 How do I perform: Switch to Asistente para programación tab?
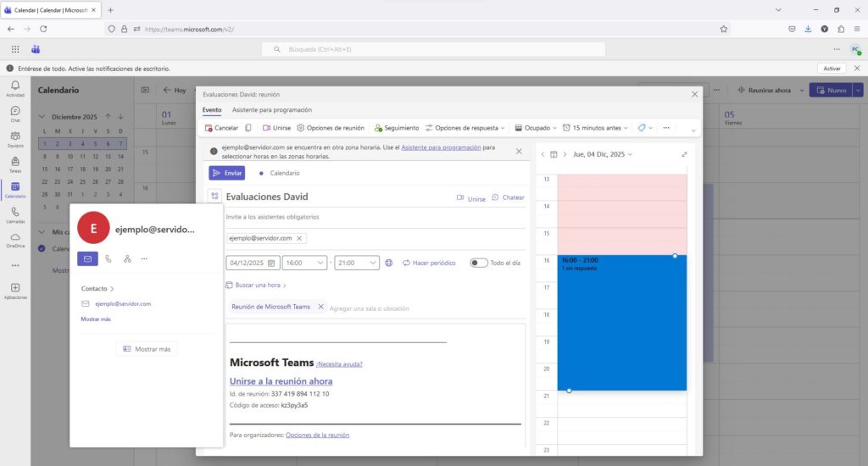[272, 110]
